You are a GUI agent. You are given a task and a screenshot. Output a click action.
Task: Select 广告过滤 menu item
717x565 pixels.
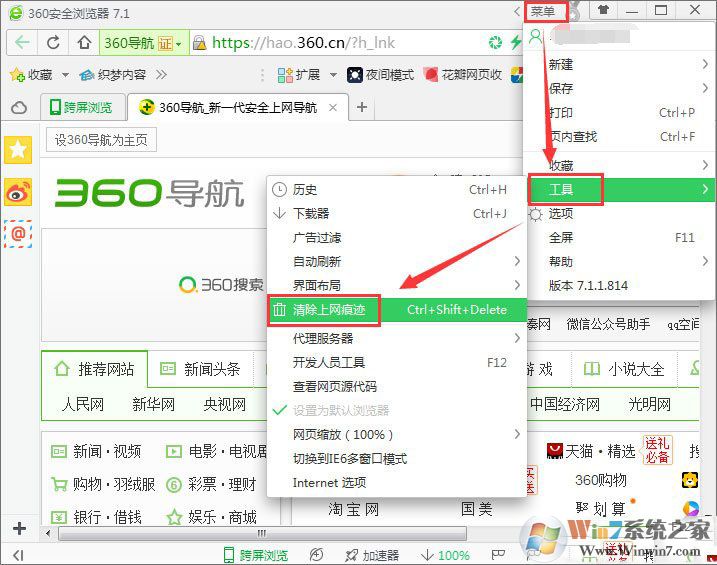tap(397, 237)
